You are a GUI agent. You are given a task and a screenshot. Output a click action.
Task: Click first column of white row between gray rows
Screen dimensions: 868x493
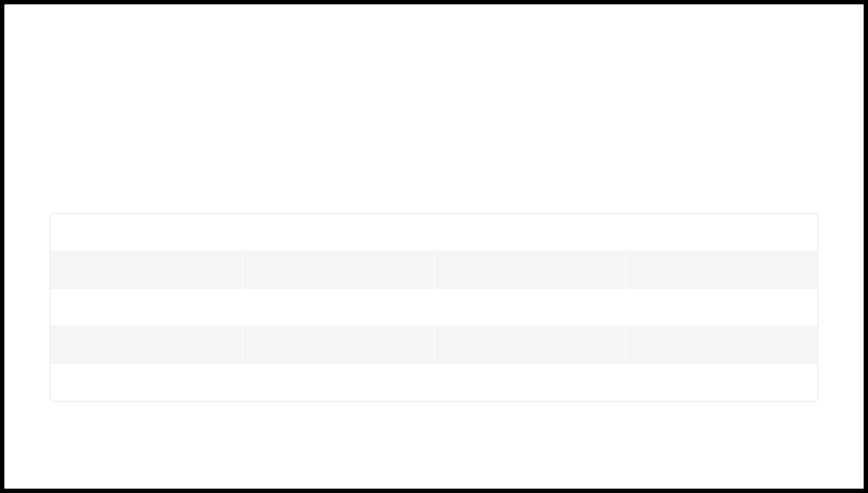(146, 307)
